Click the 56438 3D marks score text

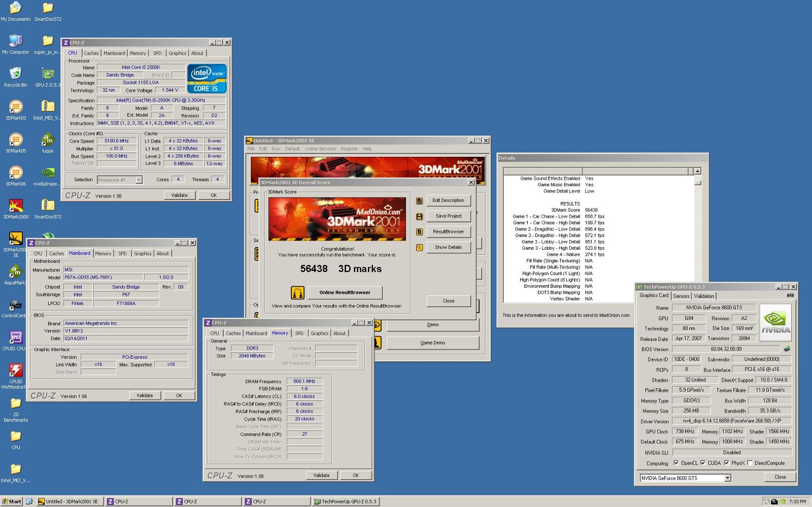point(341,269)
